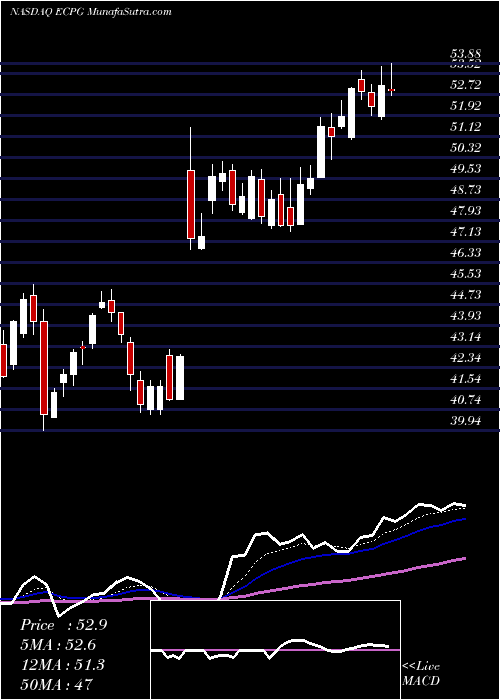Image resolution: width=500 pixels, height=700 pixels.
Task: Click the large red gap-up candle near 49.53
Action: (x=191, y=204)
